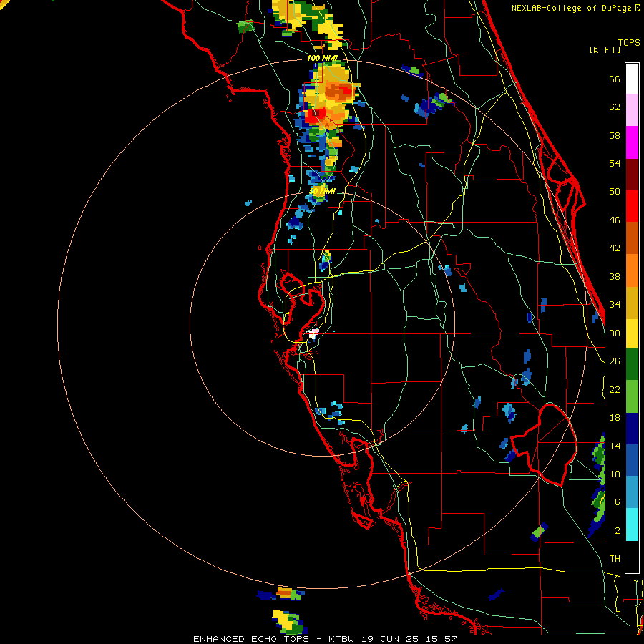Select the yellow legend swatch near 30
This screenshot has height=644, width=644.
coord(632,333)
